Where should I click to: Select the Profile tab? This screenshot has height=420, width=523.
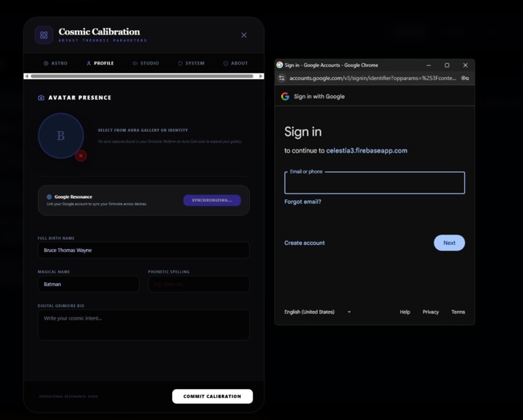pos(100,63)
